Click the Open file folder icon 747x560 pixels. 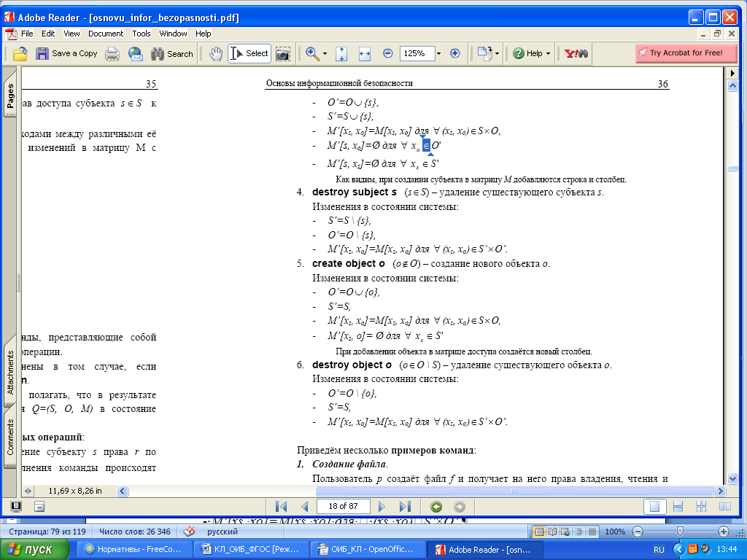point(20,54)
